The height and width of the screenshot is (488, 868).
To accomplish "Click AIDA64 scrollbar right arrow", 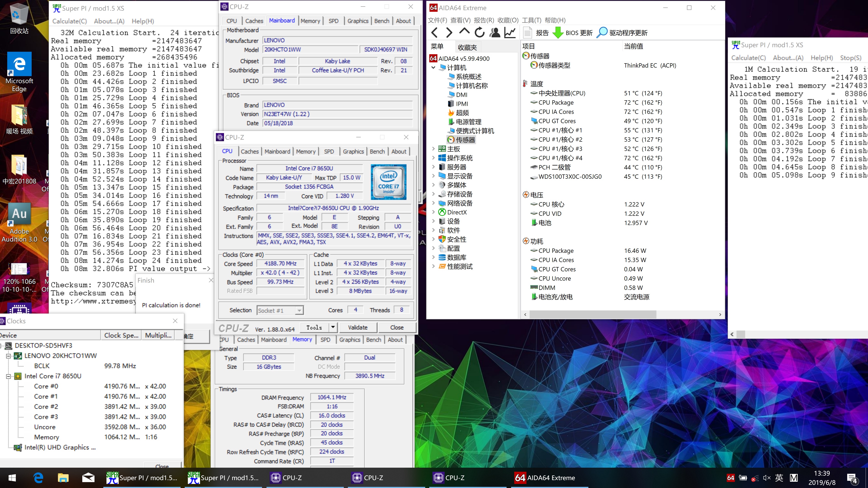I will (720, 314).
